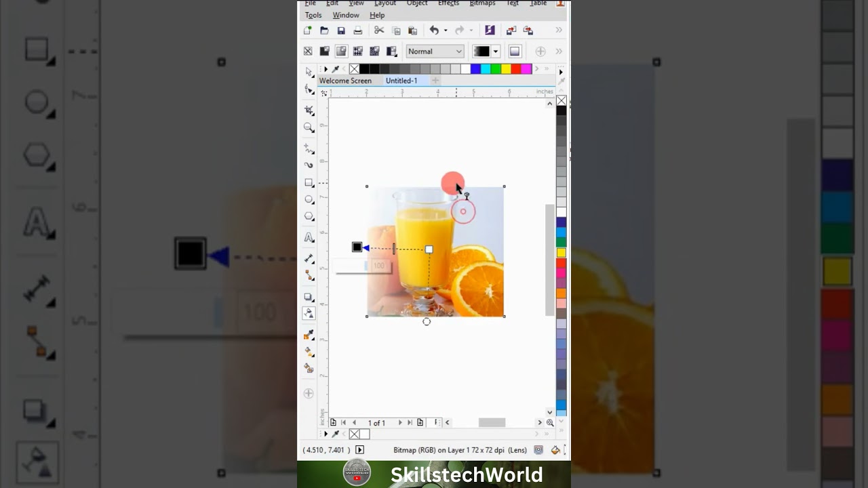Click the status bar color proofing icon
Image resolution: width=868 pixels, height=488 pixels.
538,450
